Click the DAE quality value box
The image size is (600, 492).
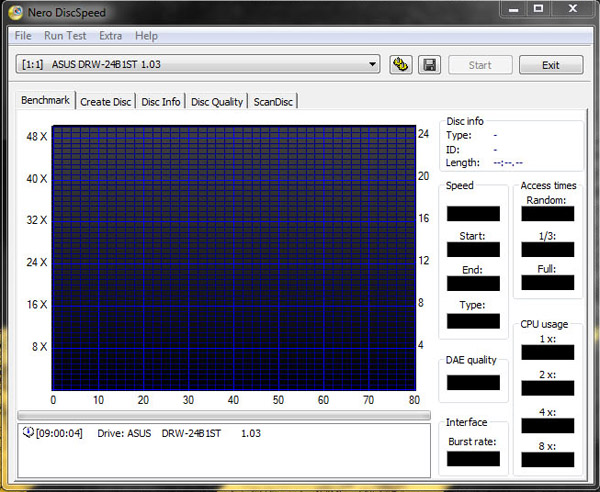tap(473, 383)
